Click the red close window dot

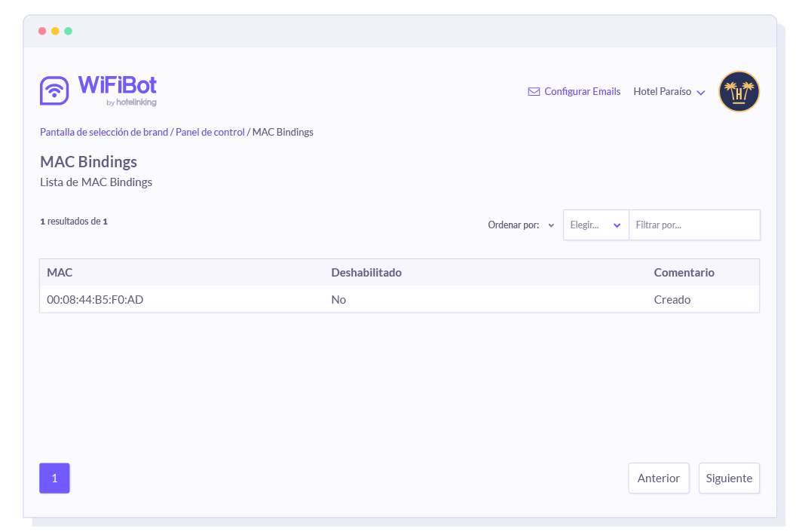tap(42, 31)
